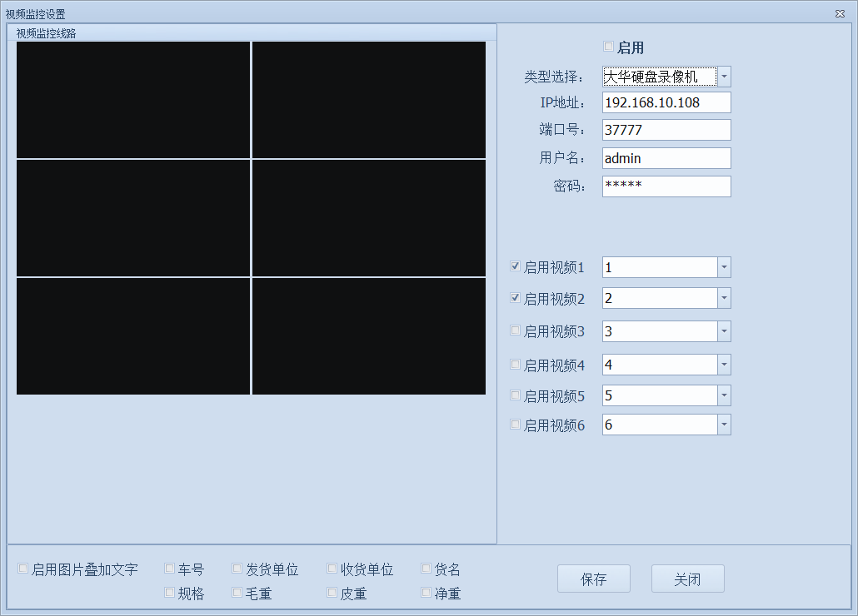Check the 净重 net weight option
Image resolution: width=858 pixels, height=616 pixels.
(x=427, y=593)
